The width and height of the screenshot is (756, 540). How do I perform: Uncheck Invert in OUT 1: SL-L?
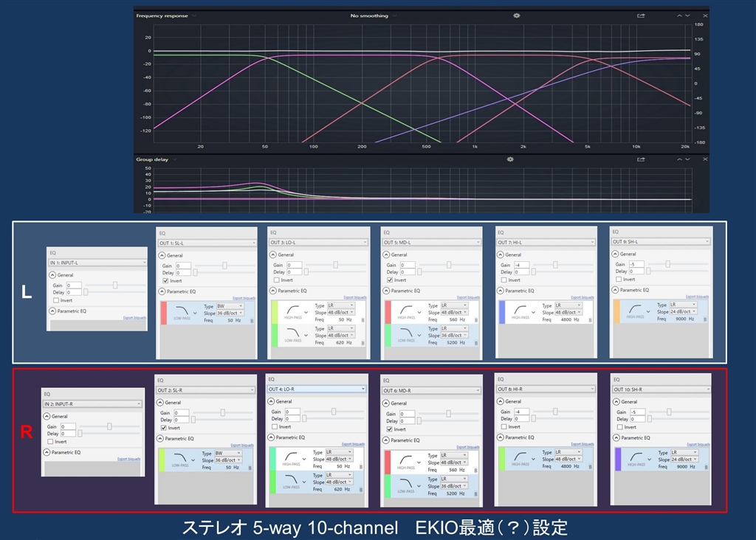click(x=165, y=280)
